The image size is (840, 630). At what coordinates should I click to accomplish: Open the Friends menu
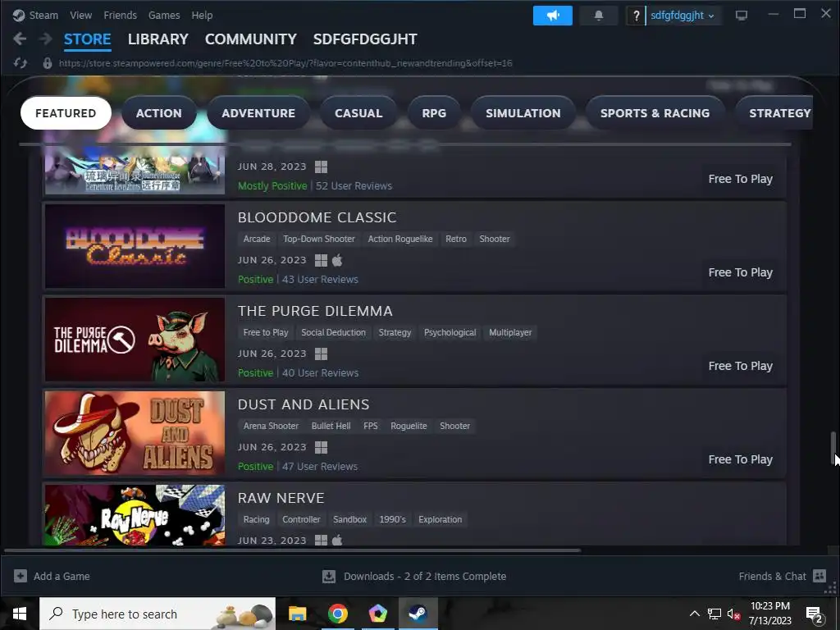click(x=120, y=16)
